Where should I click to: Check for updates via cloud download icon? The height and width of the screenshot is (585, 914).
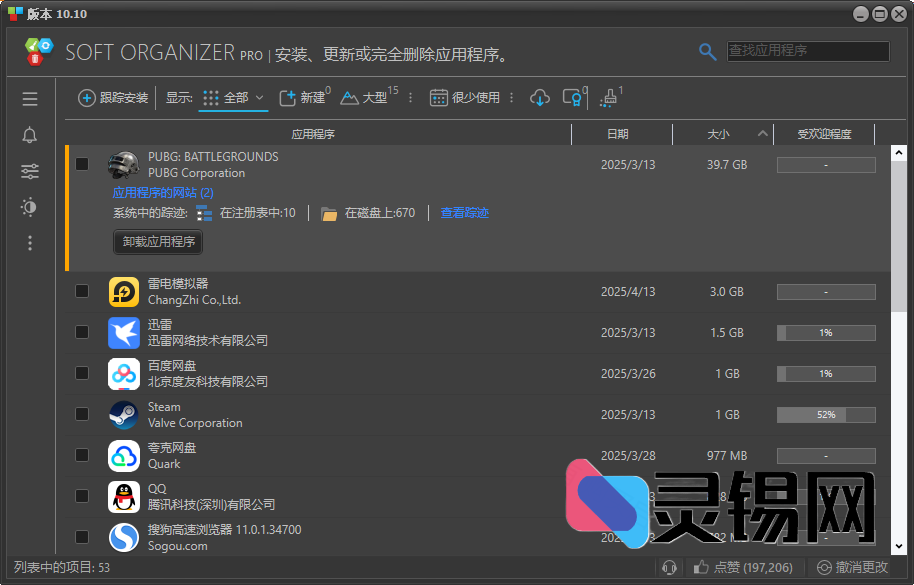coord(539,99)
